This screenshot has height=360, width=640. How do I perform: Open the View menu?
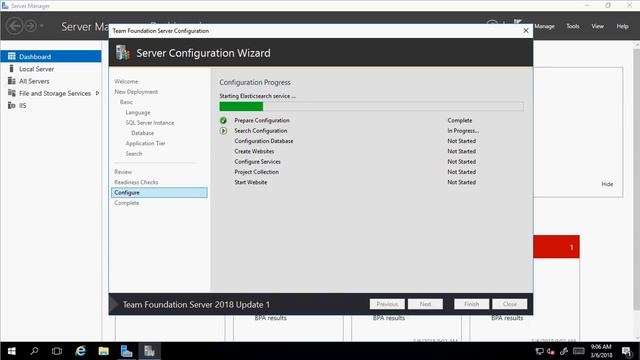coord(598,26)
